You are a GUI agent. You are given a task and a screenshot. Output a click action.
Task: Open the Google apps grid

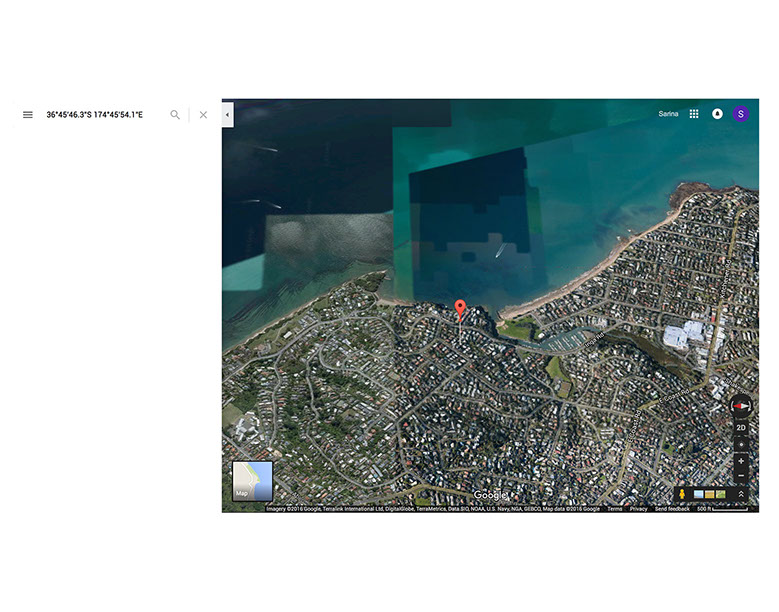tap(694, 114)
